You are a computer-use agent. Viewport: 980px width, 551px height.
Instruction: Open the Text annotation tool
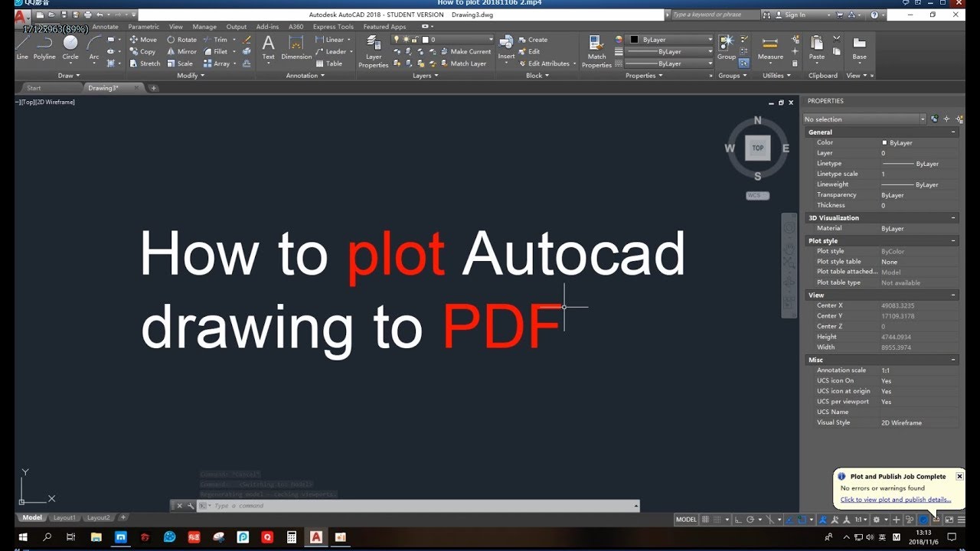coord(269,47)
